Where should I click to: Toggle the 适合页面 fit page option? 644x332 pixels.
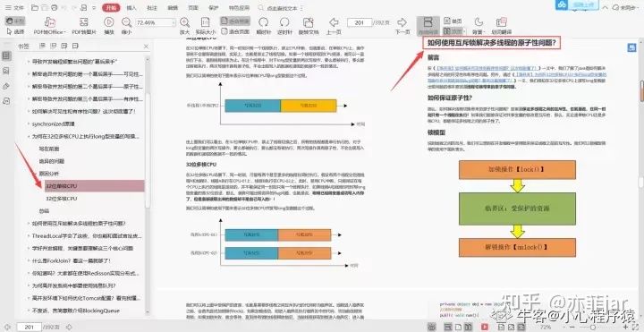(235, 31)
